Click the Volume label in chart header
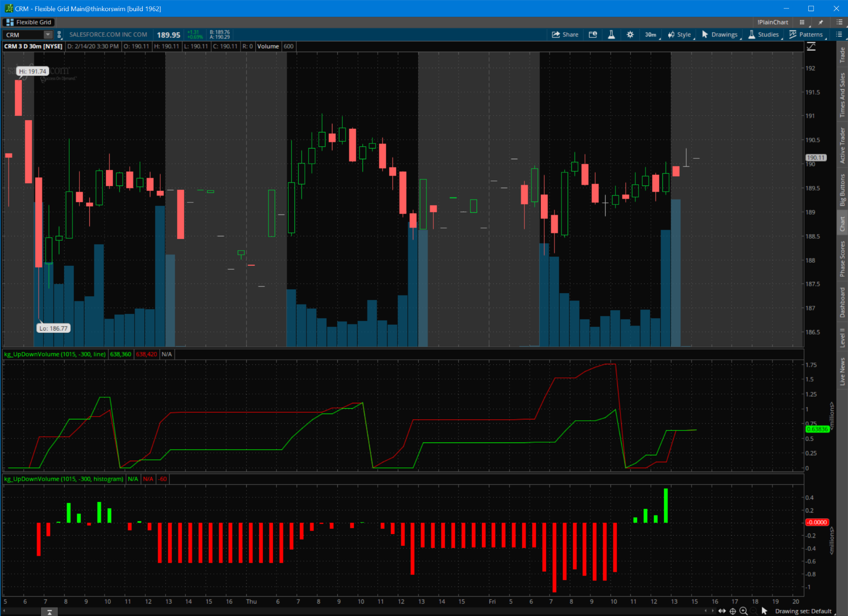 tap(268, 46)
